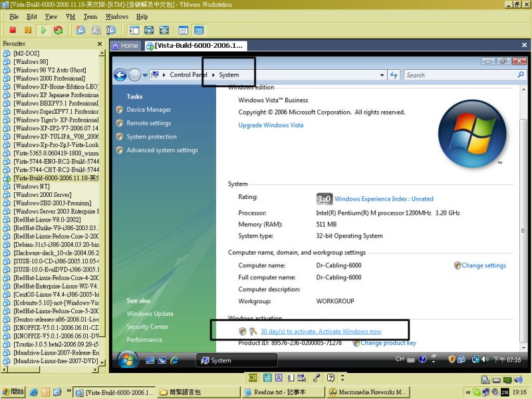Image resolution: width=532 pixels, height=399 pixels.
Task: Click the Vista Back navigation button
Action: click(120, 75)
